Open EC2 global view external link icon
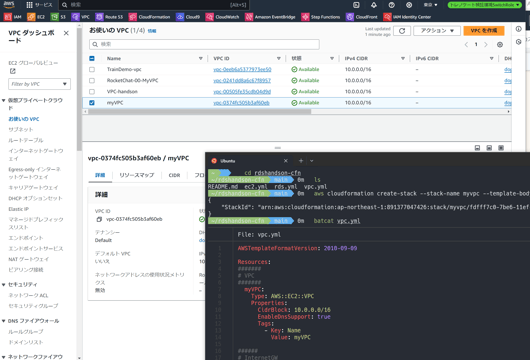 [x=13, y=71]
